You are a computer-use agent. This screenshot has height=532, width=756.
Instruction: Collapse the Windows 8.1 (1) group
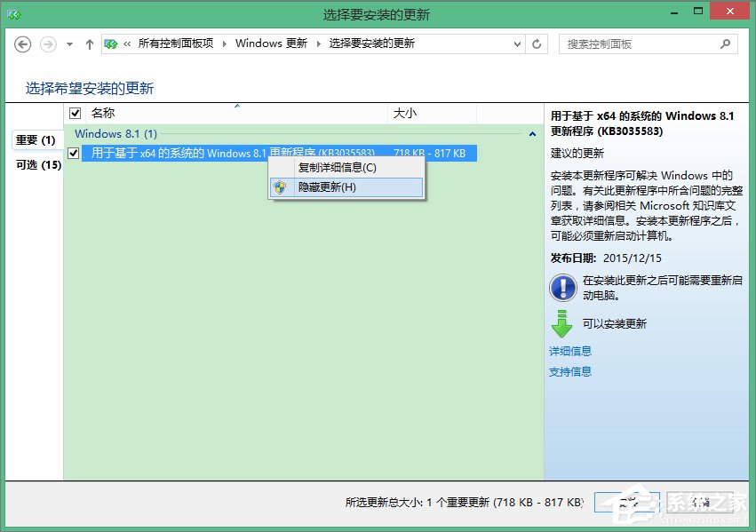pos(531,133)
